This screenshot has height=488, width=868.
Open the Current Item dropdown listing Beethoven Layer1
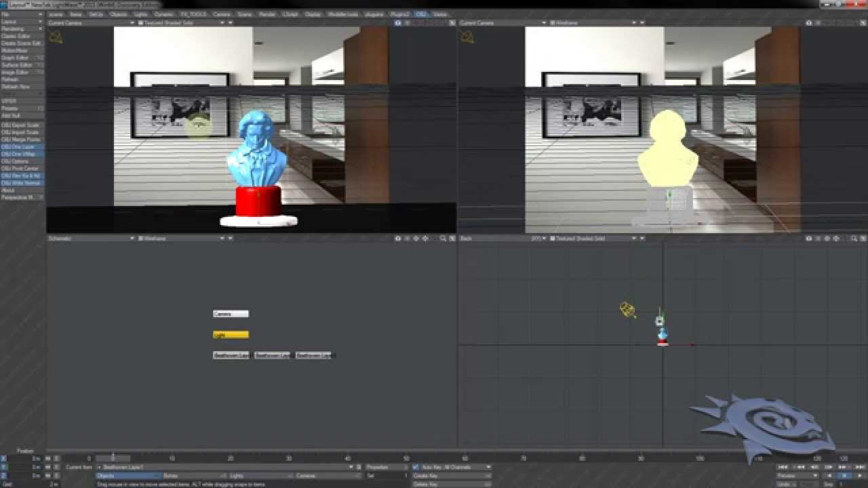224,468
